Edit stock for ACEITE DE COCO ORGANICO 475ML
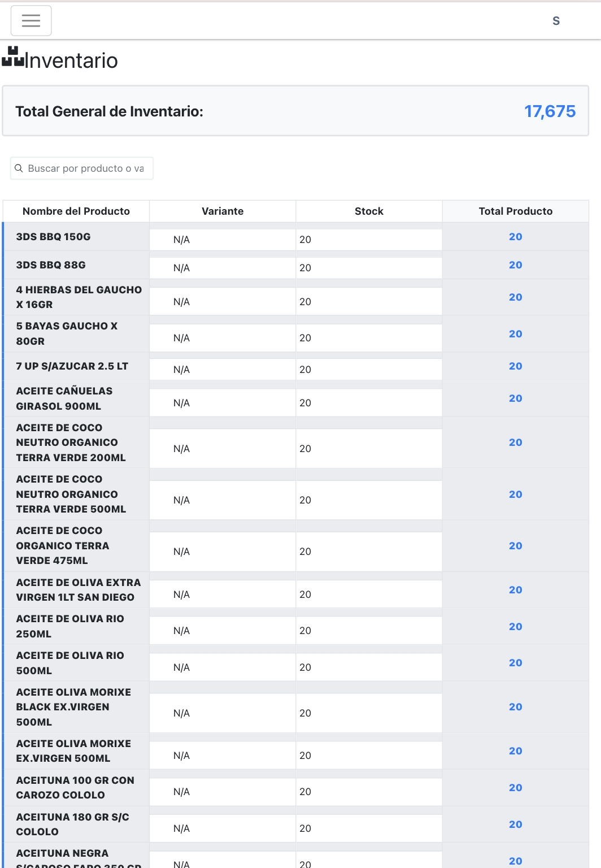601x868 pixels. (368, 552)
